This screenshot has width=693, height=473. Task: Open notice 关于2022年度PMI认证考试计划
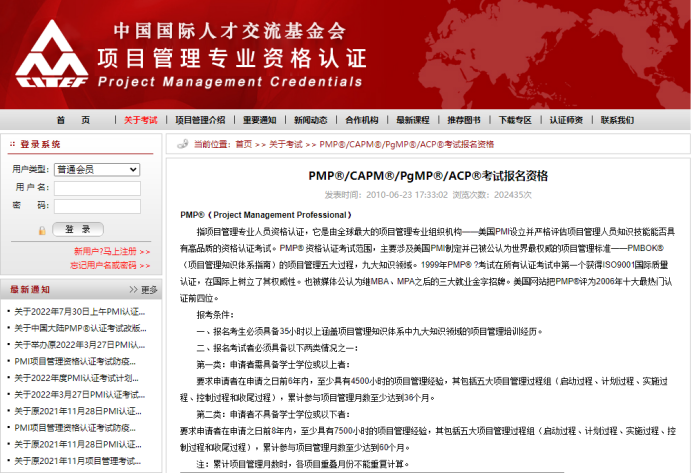(76, 378)
